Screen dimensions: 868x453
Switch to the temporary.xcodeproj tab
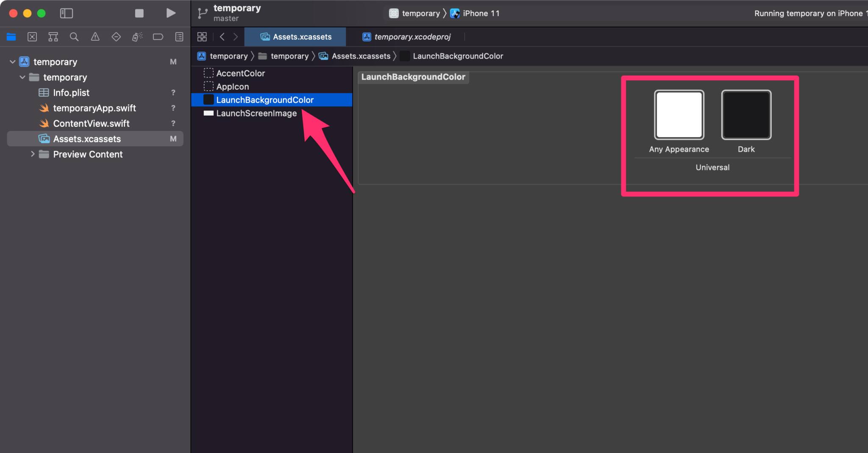pyautogui.click(x=406, y=37)
